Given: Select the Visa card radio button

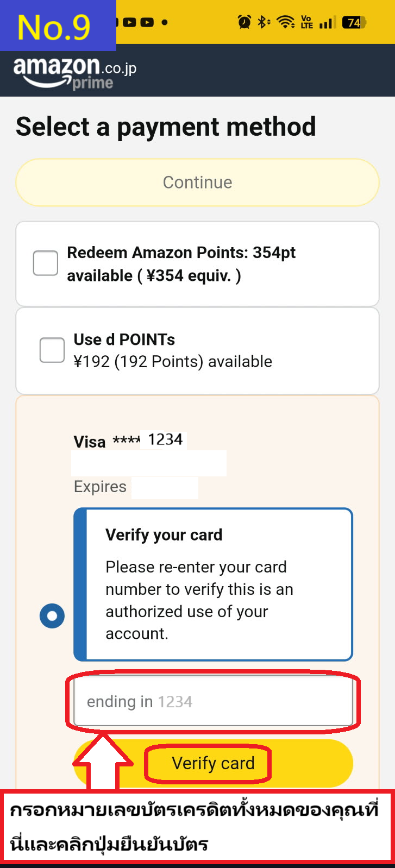Looking at the screenshot, I should click(x=52, y=616).
